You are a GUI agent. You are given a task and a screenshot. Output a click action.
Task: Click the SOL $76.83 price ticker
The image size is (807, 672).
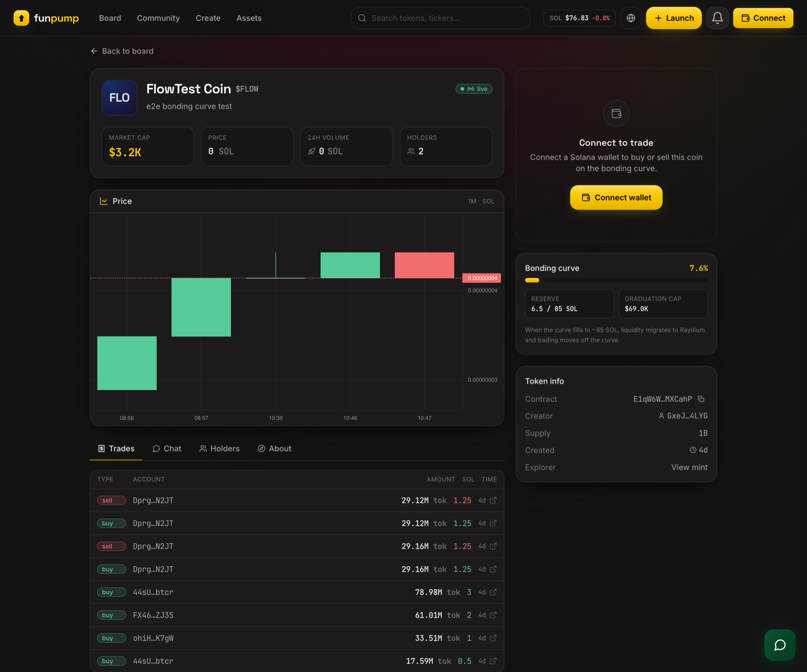580,18
